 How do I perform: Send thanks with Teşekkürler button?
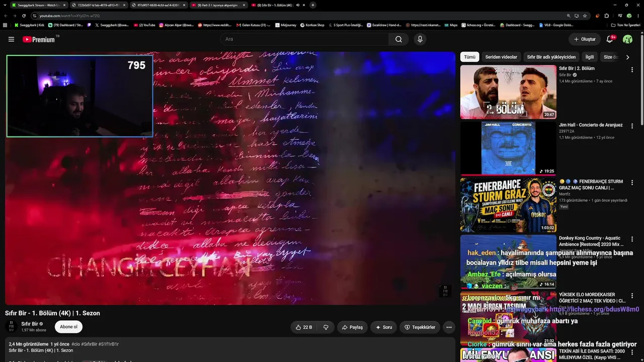420,327
